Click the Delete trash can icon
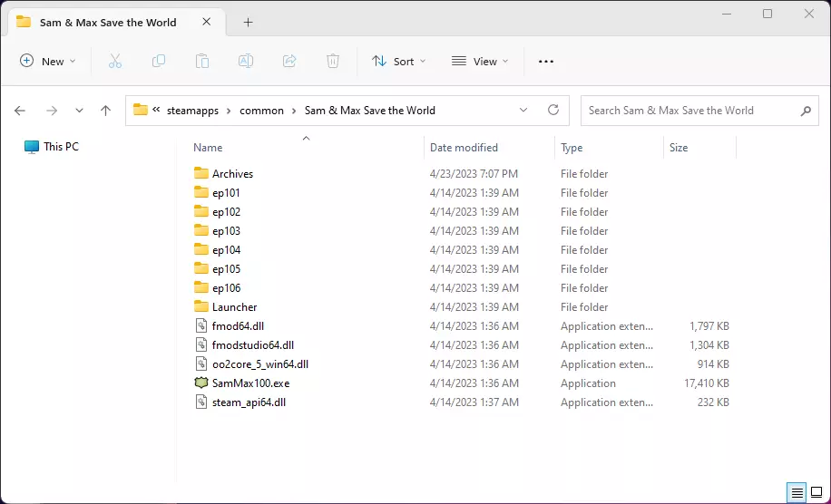The width and height of the screenshot is (831, 504). coord(333,62)
